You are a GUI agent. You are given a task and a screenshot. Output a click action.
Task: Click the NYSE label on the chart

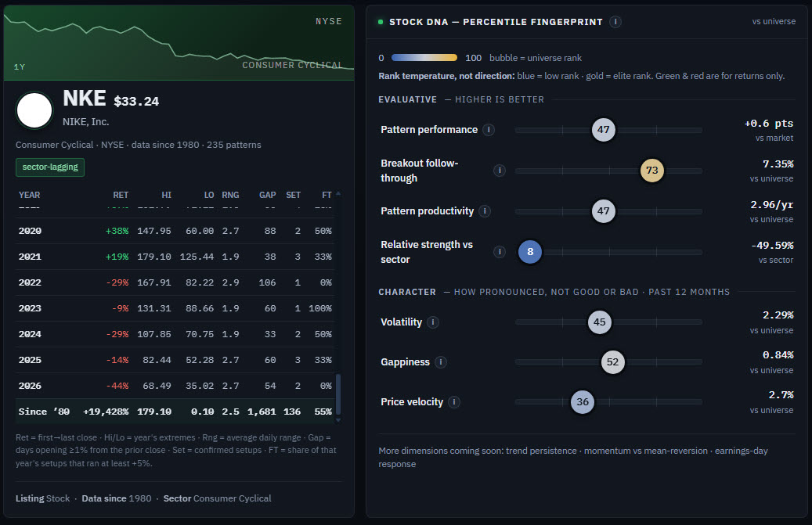tap(329, 21)
